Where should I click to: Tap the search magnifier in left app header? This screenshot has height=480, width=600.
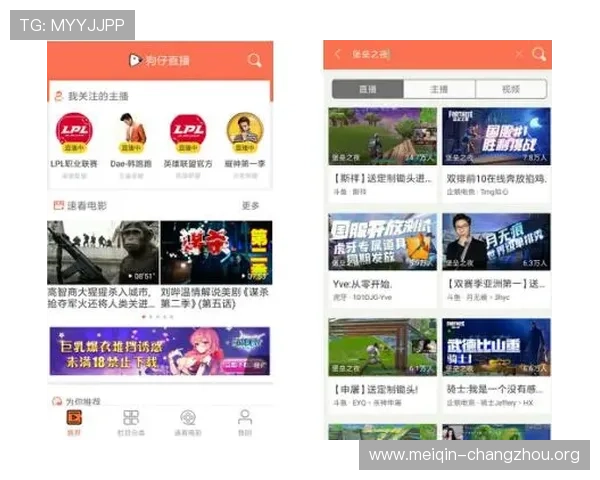pyautogui.click(x=254, y=60)
